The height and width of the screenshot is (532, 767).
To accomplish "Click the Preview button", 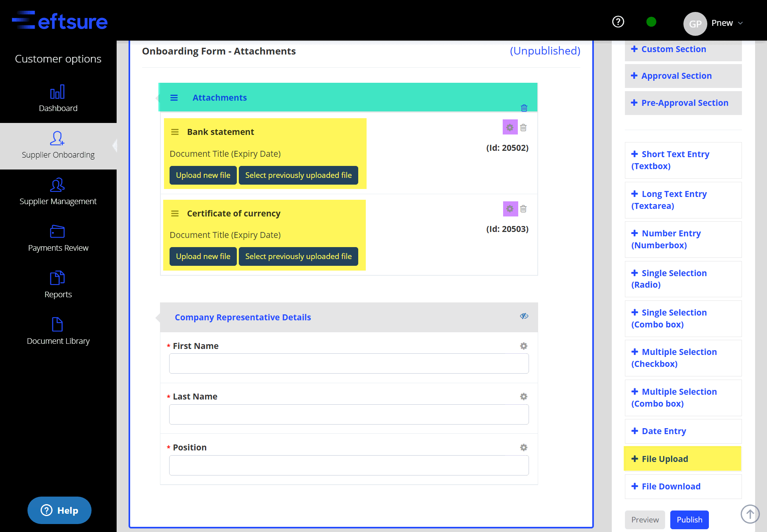I will coord(645,520).
